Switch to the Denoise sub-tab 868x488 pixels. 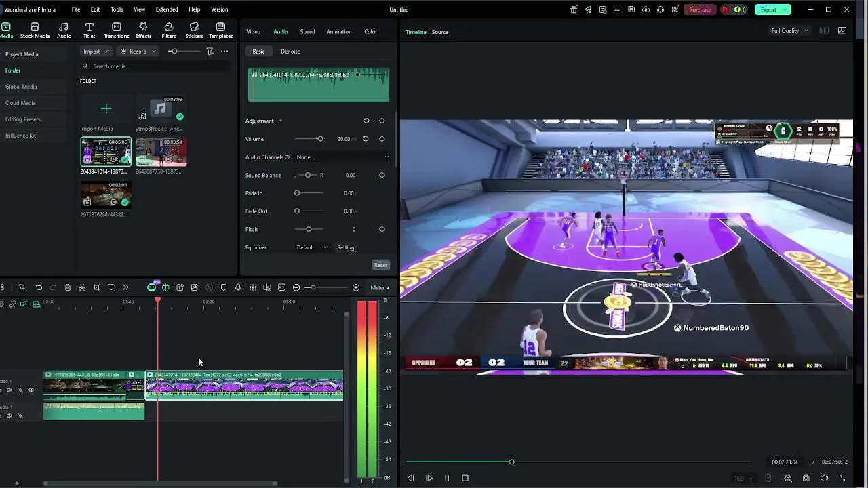(290, 51)
